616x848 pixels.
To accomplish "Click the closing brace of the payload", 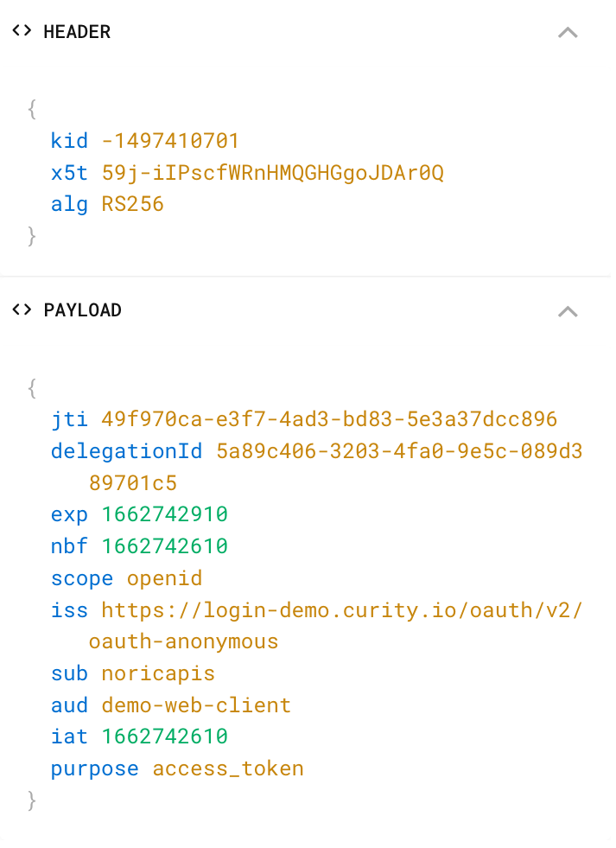I will pyautogui.click(x=32, y=800).
